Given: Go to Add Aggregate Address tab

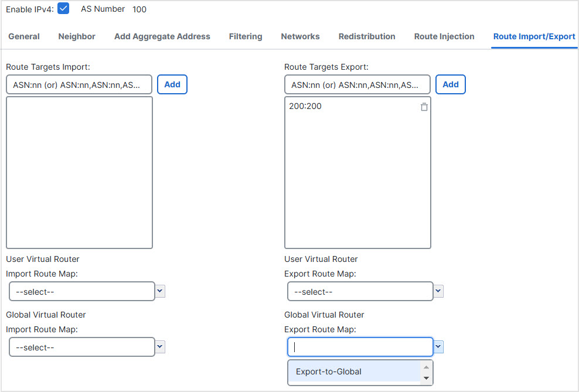Looking at the screenshot, I should click(x=162, y=36).
